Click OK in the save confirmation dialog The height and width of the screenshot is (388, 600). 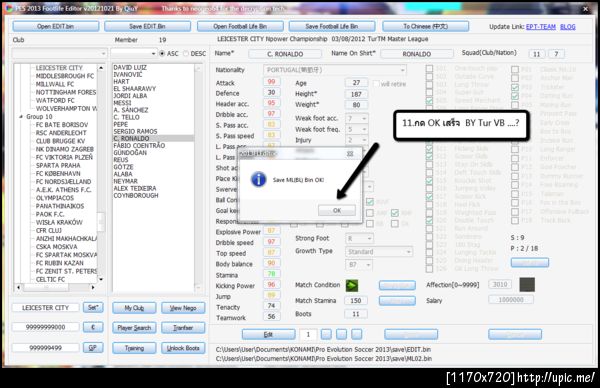coord(337,210)
